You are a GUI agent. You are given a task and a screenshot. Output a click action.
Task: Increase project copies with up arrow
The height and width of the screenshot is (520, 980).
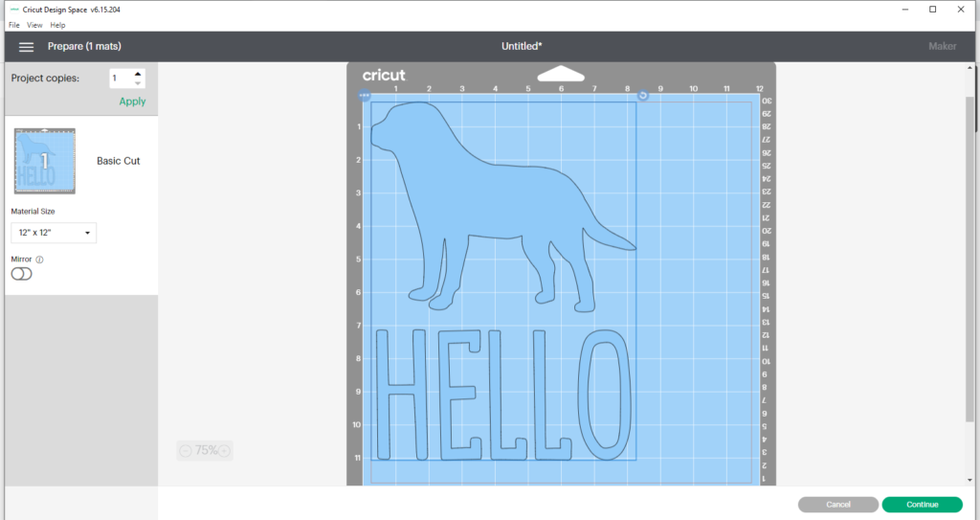pos(138,75)
